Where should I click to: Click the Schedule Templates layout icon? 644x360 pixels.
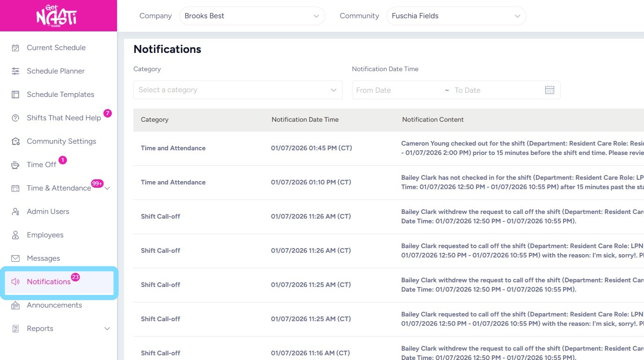tap(15, 95)
